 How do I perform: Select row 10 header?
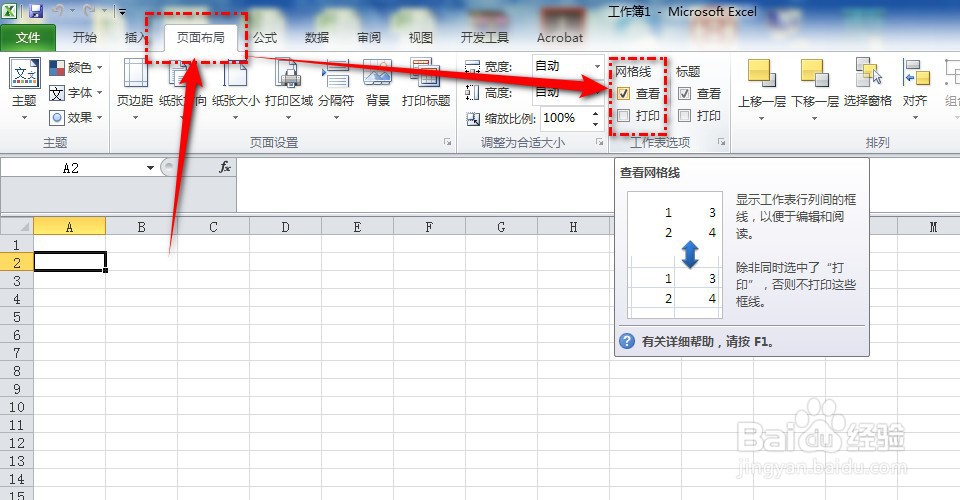[17, 407]
